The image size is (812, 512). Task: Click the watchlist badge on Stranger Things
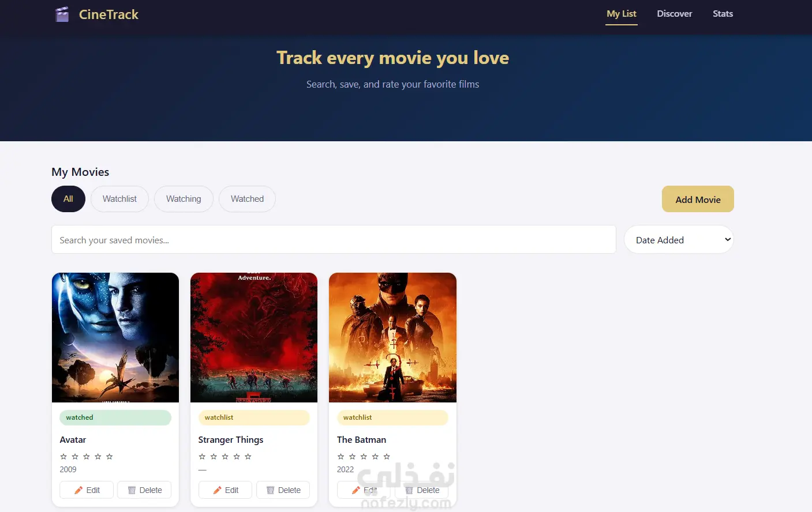[254, 417]
